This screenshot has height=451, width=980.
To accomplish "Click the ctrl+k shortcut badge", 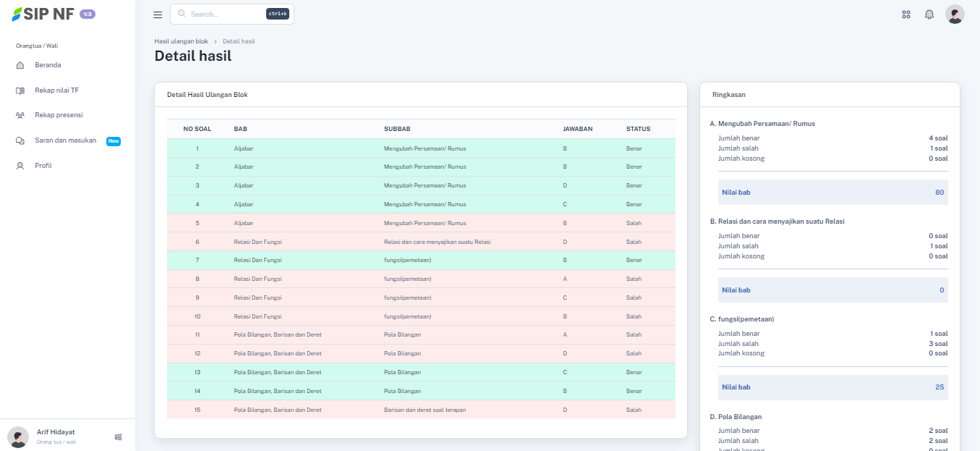I will tap(277, 14).
